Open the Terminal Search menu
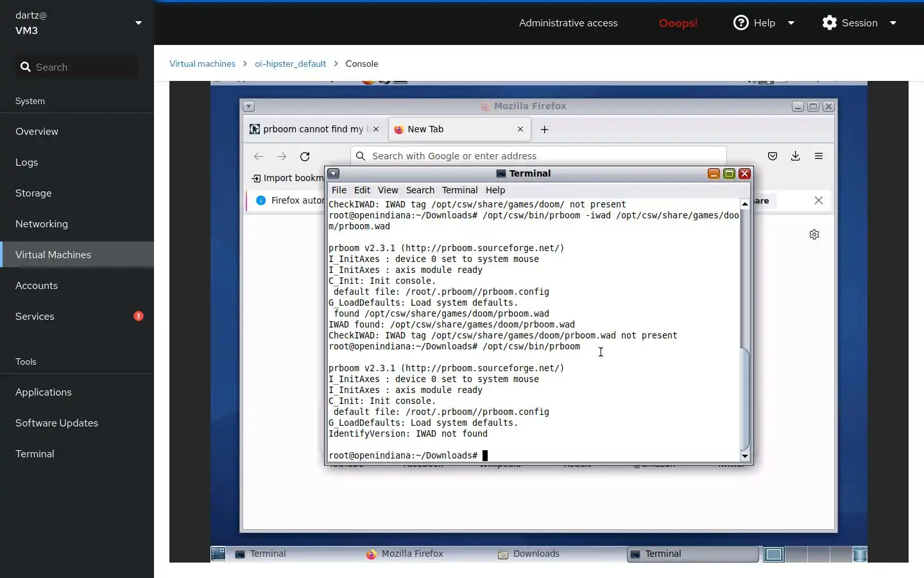This screenshot has width=924, height=578. pyautogui.click(x=420, y=190)
